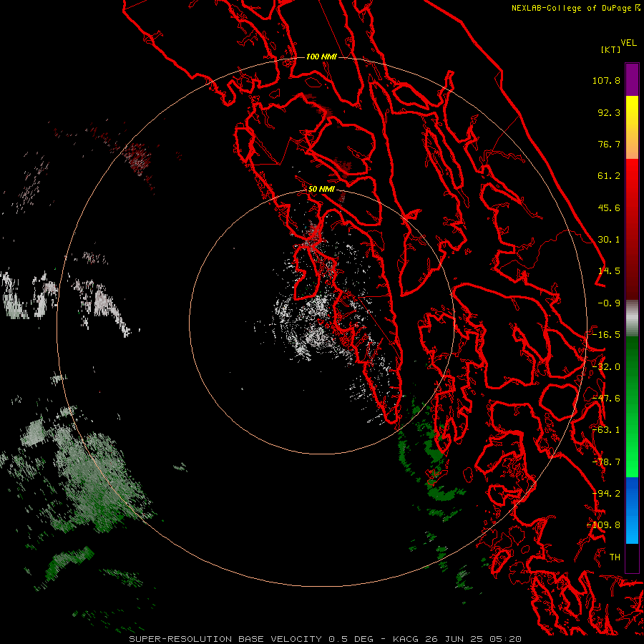The width and height of the screenshot is (644, 644).
Task: Click the -0.9 velocity scale value
Action: 609,303
